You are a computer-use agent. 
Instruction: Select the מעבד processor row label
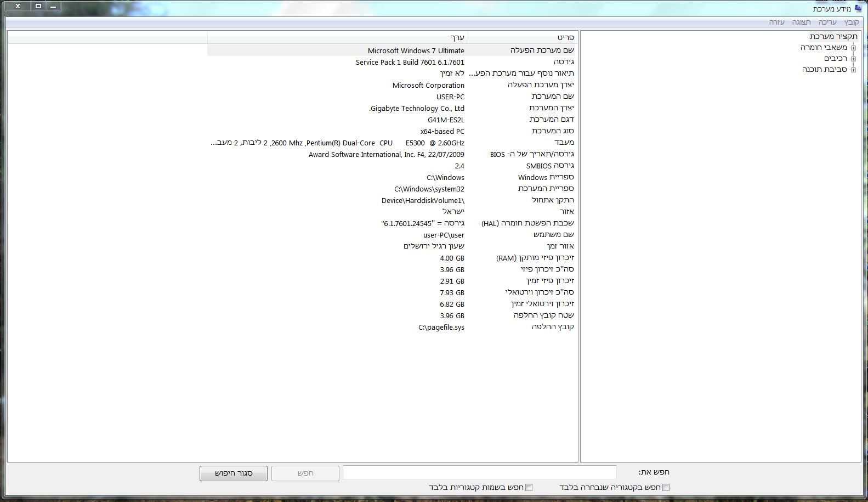[x=564, y=143]
